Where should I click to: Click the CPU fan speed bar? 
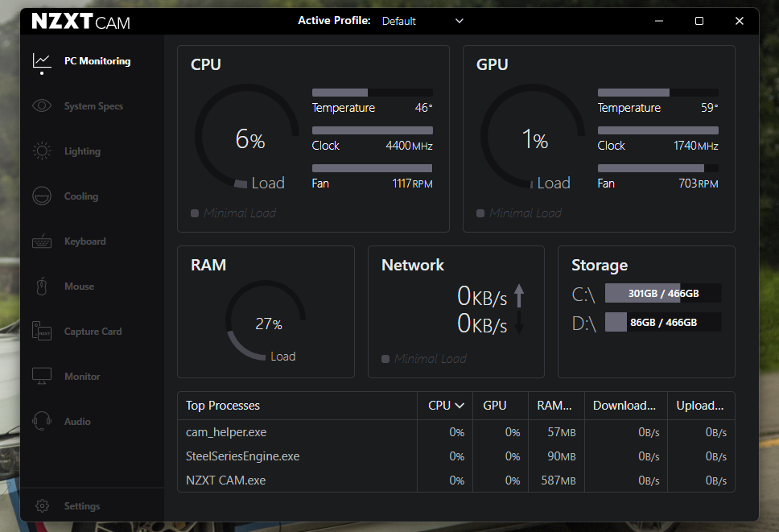[372, 168]
